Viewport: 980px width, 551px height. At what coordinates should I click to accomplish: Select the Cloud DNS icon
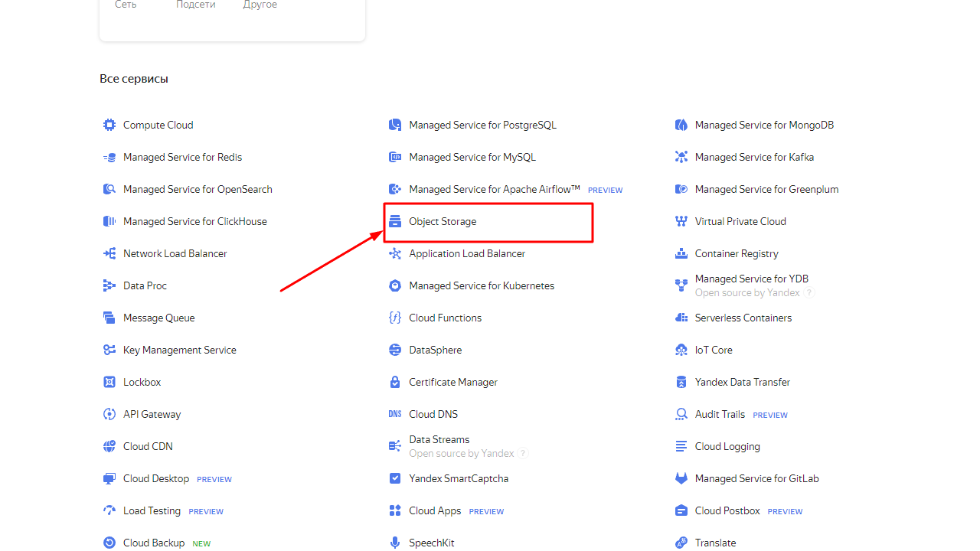pos(395,414)
